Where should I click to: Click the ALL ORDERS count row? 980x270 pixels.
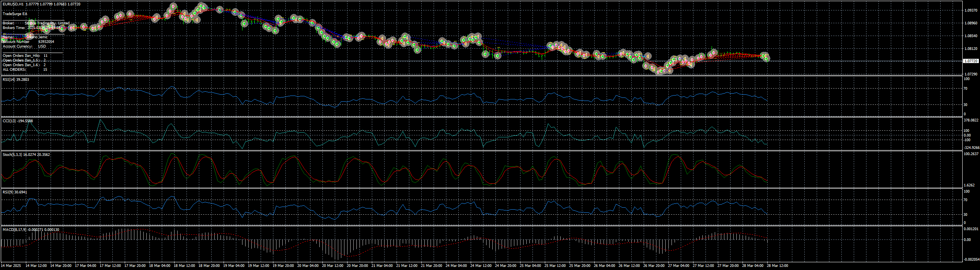pos(25,70)
